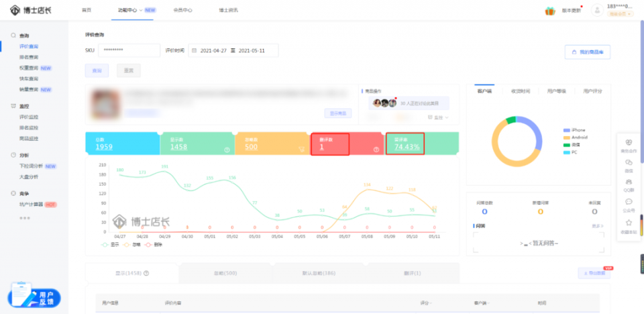Image resolution: width=644 pixels, height=314 pixels.
Task: Select the 忽略(500) reviews tab
Action: 226,273
